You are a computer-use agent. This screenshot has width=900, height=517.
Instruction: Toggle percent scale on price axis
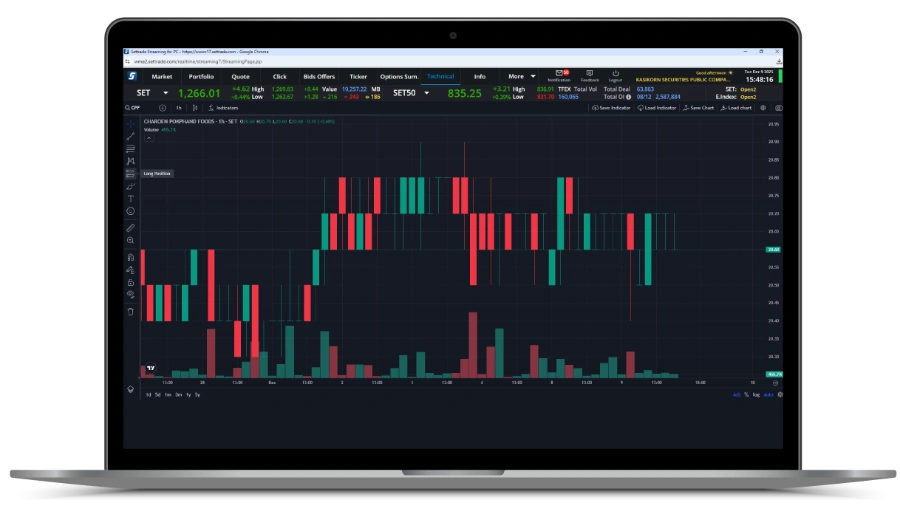point(746,395)
